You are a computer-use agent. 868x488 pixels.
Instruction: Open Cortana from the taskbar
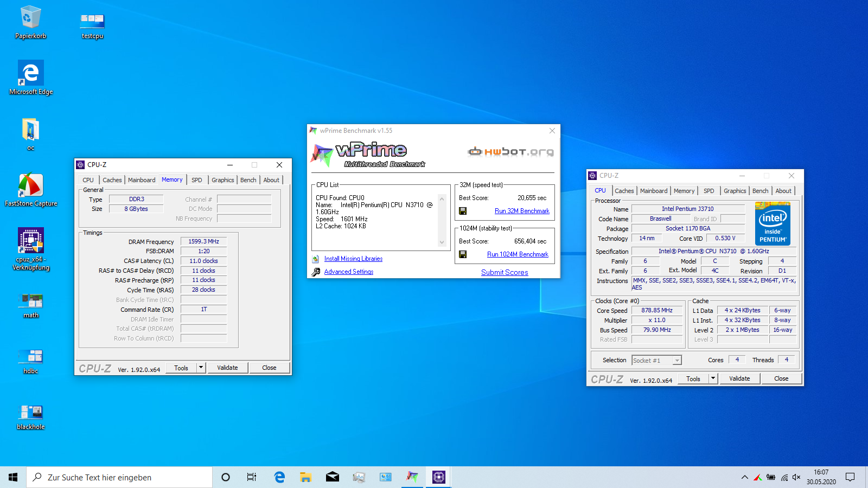coord(226,477)
